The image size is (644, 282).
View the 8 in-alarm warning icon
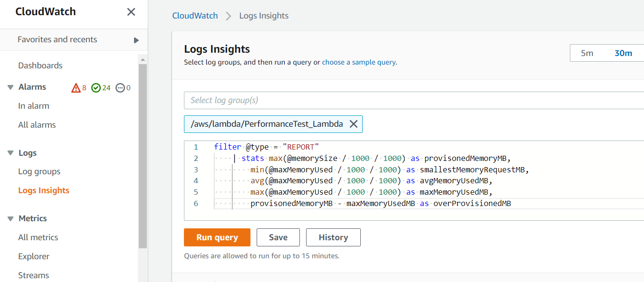[x=76, y=88]
